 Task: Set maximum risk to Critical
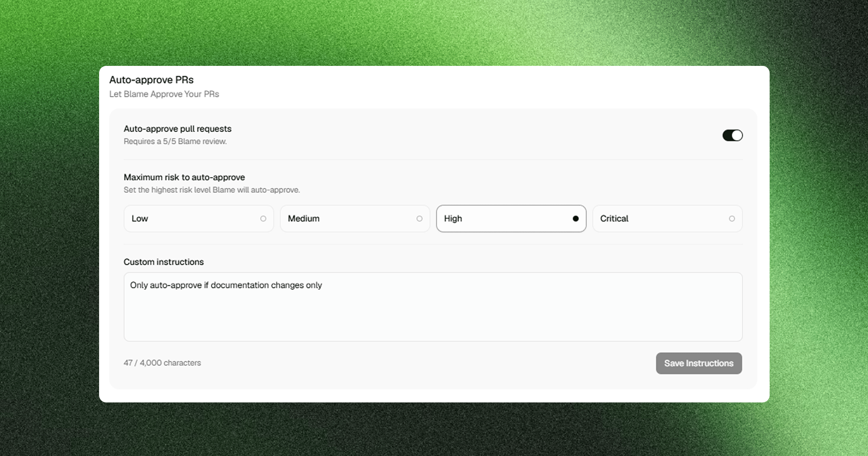point(667,219)
